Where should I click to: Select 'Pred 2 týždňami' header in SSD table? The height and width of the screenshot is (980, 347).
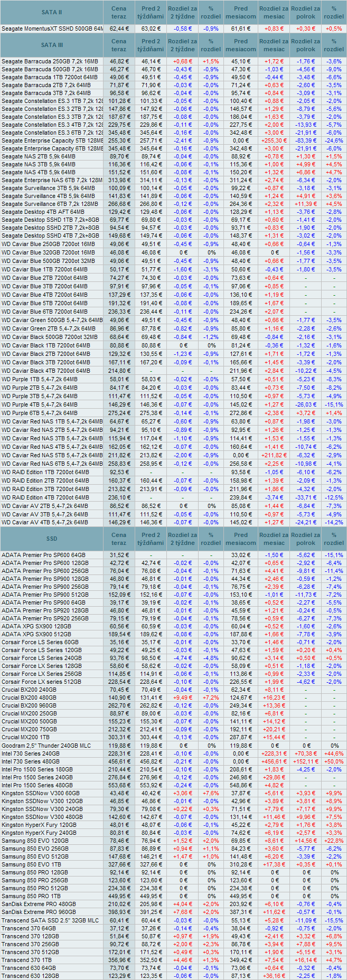pos(151,539)
